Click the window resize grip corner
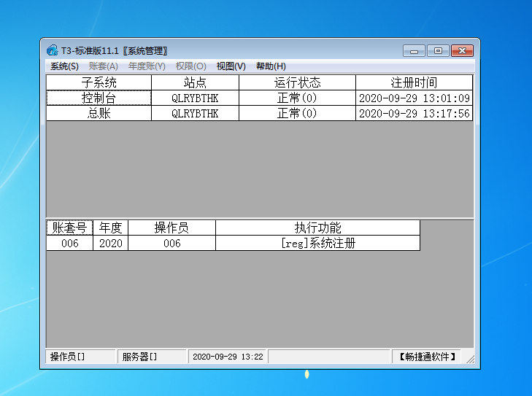 pos(470,360)
